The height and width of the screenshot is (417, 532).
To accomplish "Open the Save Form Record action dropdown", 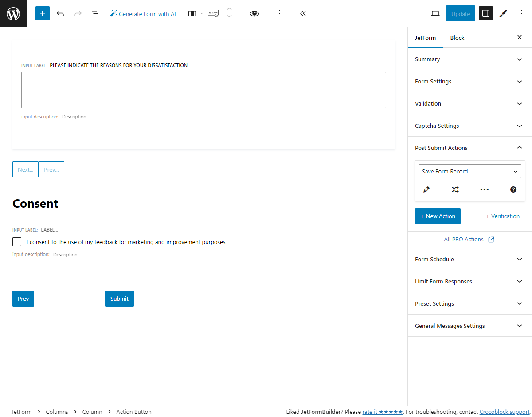I will [469, 171].
